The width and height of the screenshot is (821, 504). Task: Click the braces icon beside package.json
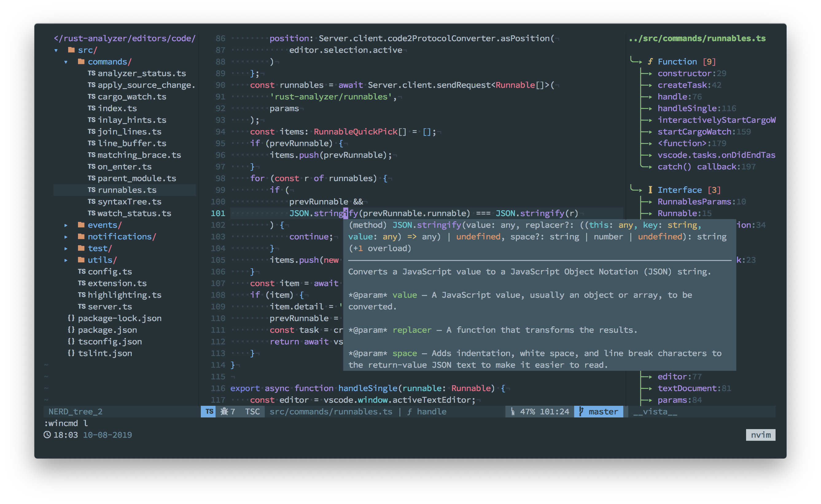click(71, 330)
